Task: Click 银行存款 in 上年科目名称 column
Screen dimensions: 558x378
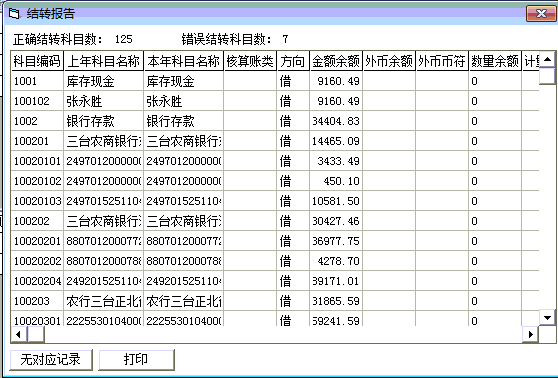Action: coord(104,121)
